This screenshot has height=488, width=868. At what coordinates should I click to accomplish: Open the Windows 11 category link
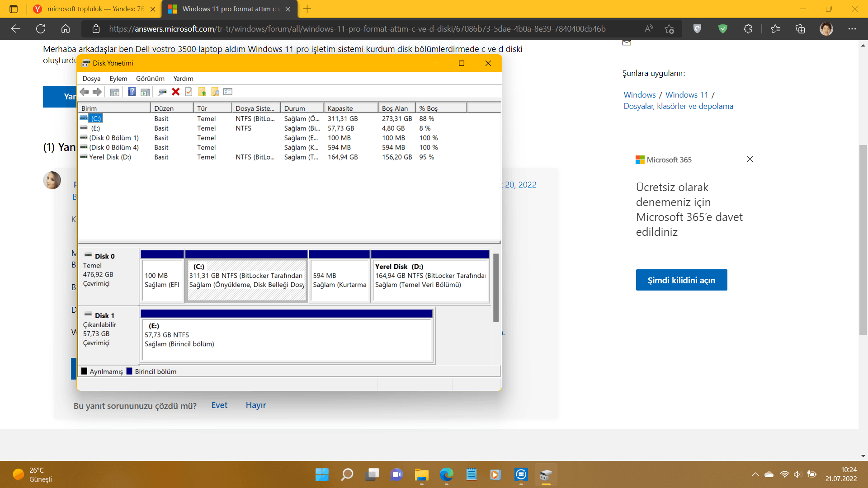click(686, 94)
